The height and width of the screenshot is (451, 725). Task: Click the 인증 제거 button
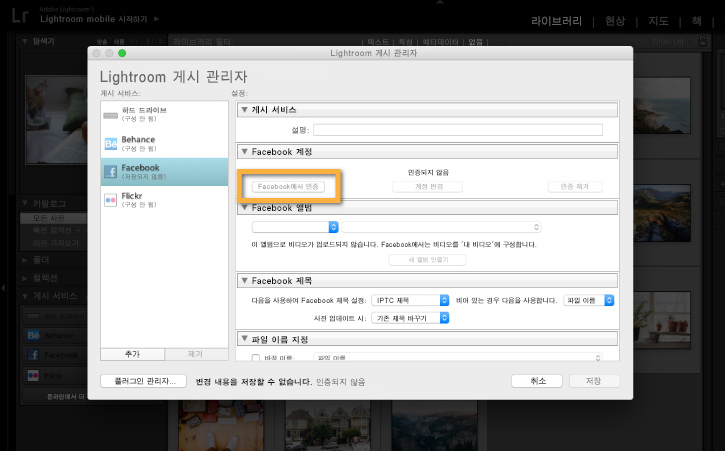575,186
